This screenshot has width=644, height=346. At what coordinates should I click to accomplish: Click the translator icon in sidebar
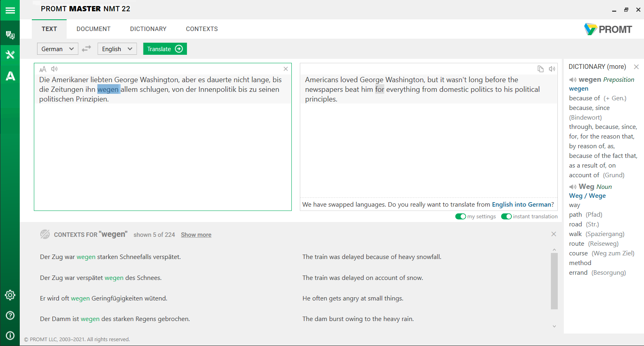(x=10, y=35)
